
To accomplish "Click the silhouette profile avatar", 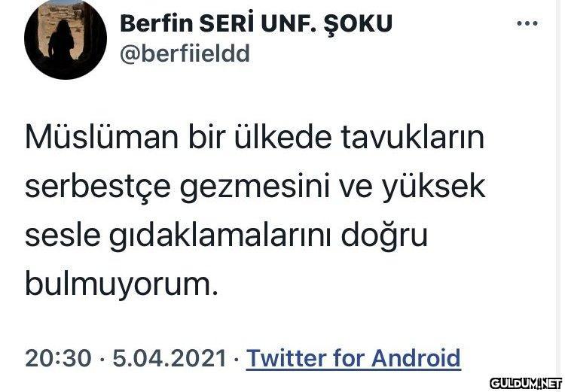I will (66, 41).
